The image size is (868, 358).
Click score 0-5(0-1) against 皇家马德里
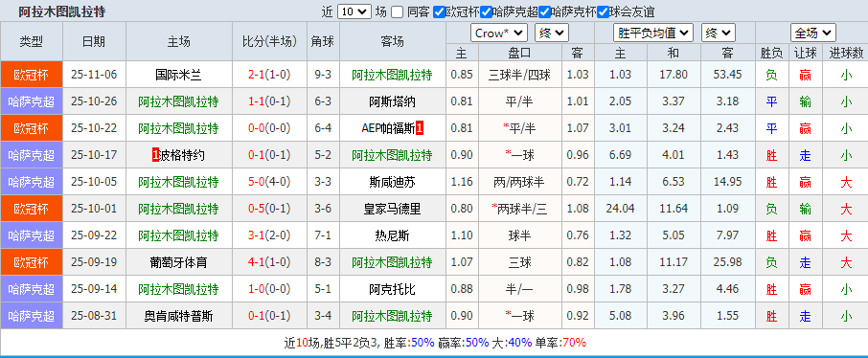pos(269,210)
